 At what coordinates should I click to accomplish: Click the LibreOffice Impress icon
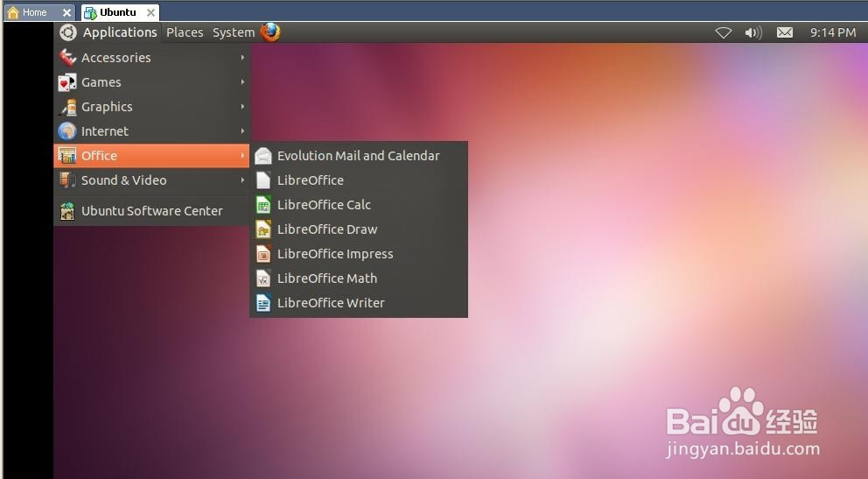(x=263, y=254)
